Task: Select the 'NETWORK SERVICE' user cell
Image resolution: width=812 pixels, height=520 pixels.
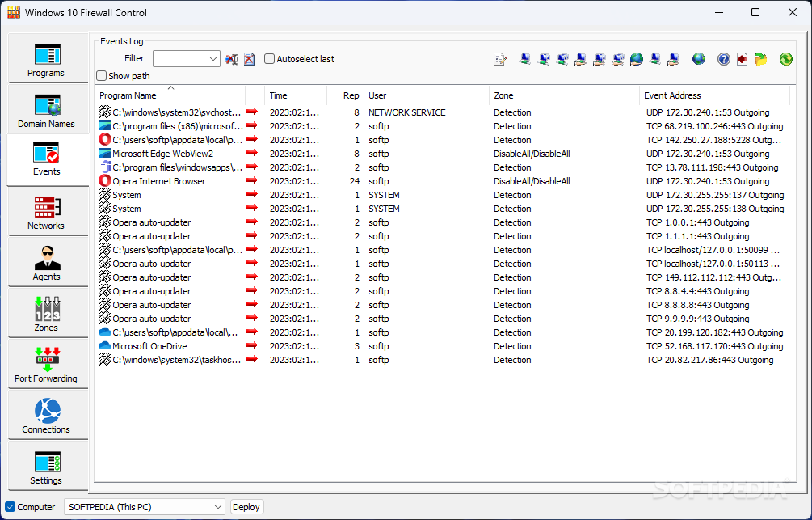Action: 407,112
